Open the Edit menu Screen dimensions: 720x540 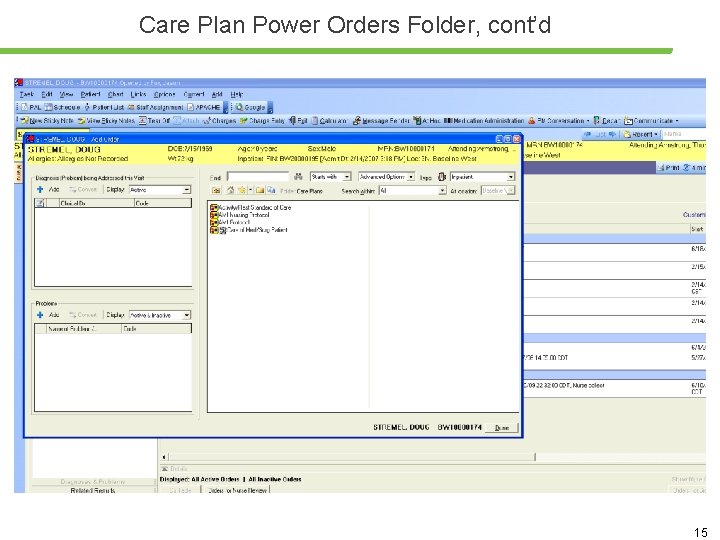coord(47,94)
